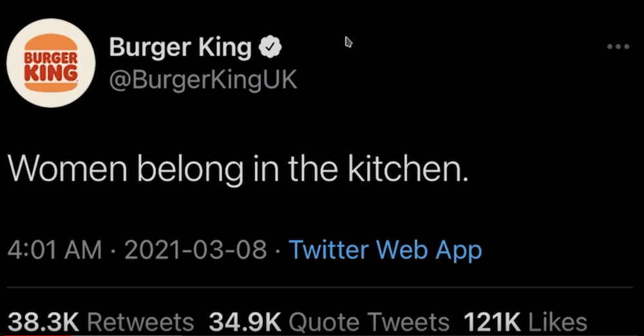Open the Burger King display name link
The height and width of the screenshot is (336, 644).
(180, 47)
